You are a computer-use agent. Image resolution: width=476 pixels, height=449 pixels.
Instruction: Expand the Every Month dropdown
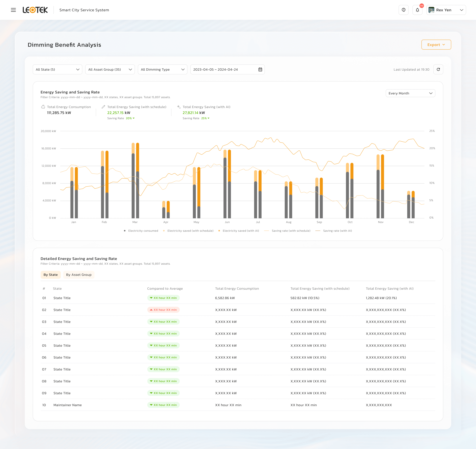click(x=410, y=93)
